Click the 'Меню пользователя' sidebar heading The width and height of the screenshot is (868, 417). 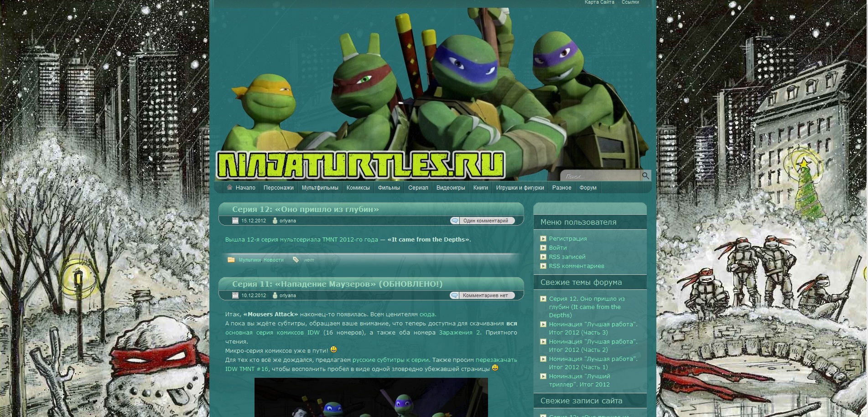pos(578,222)
